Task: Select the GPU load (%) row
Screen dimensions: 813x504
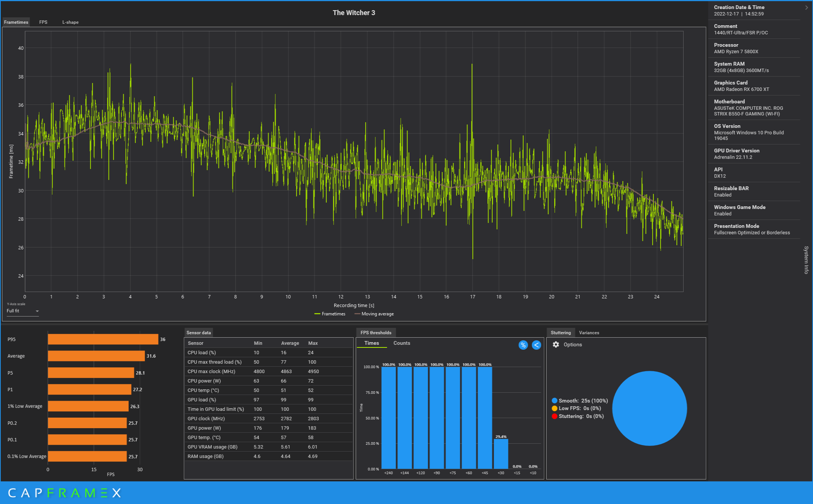Action: point(269,400)
